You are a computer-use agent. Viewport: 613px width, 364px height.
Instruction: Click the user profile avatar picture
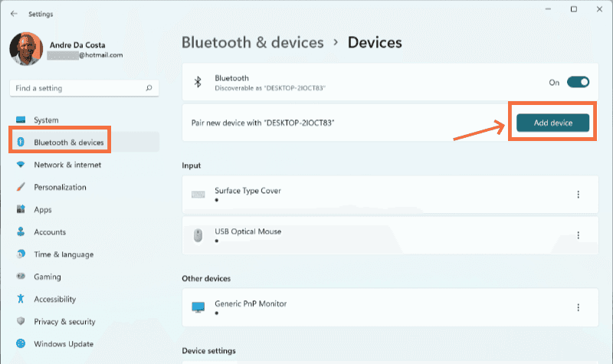[x=26, y=49]
